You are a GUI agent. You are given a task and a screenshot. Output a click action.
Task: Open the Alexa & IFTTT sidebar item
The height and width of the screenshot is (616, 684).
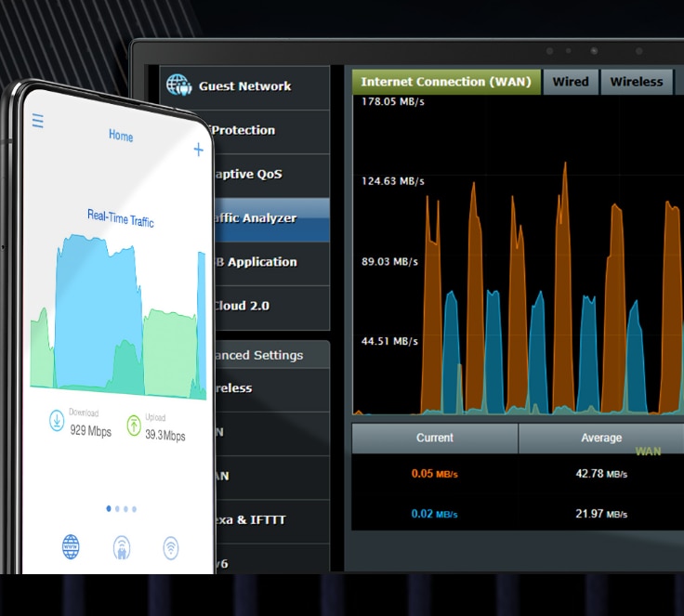point(272,521)
